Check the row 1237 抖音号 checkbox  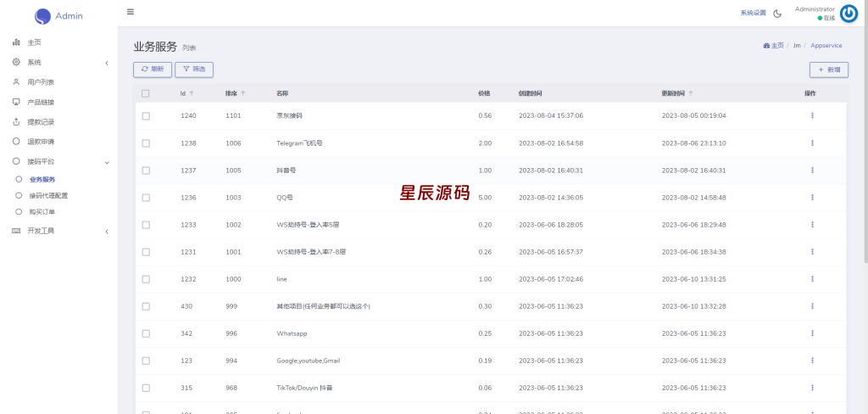point(146,171)
